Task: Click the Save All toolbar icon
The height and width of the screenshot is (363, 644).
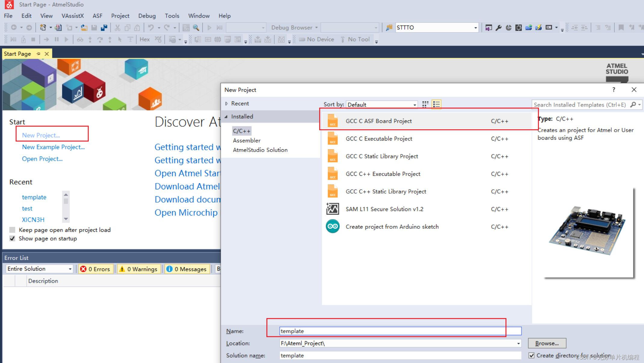Action: pyautogui.click(x=104, y=28)
